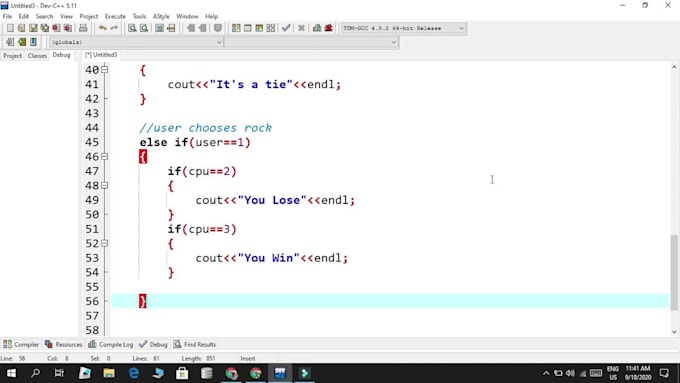
Task: Open the Execute menu
Action: tap(115, 16)
